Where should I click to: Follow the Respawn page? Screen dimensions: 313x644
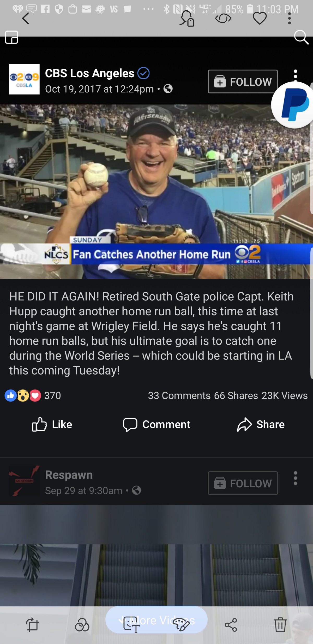[x=243, y=483]
